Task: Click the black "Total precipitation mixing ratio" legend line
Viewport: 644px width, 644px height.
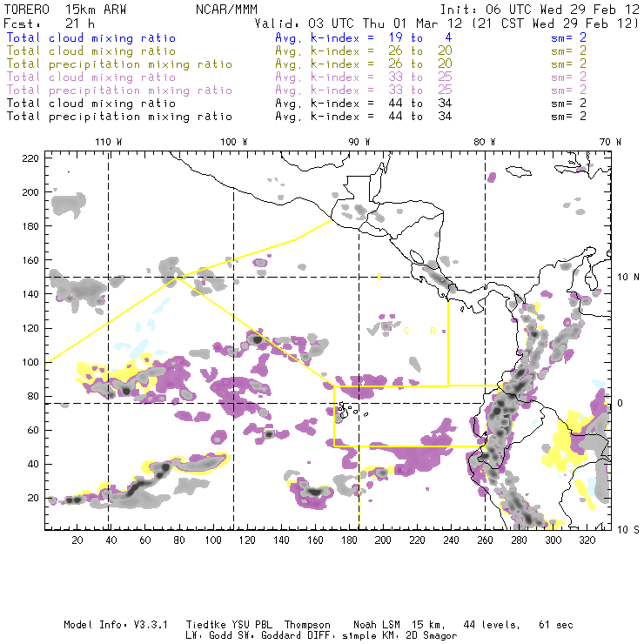Action: (x=119, y=117)
